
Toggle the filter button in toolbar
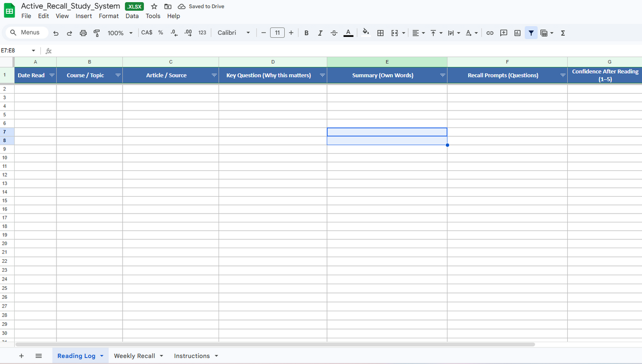(x=531, y=33)
